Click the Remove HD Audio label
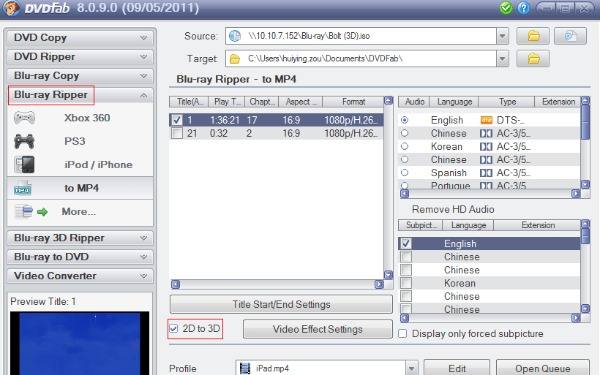The height and width of the screenshot is (375, 600). [x=453, y=209]
